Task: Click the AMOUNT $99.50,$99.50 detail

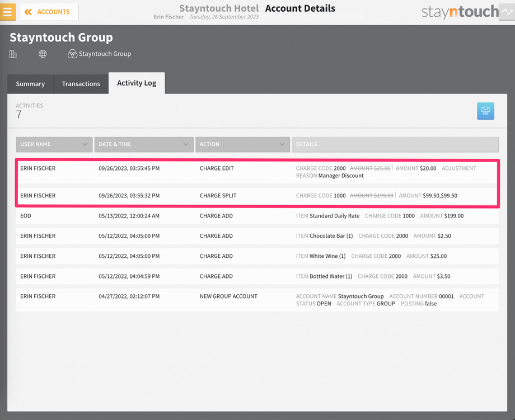Action: [428, 196]
